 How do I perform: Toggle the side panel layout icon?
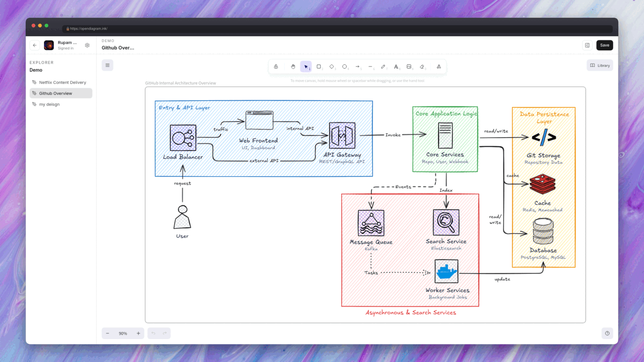(587, 45)
